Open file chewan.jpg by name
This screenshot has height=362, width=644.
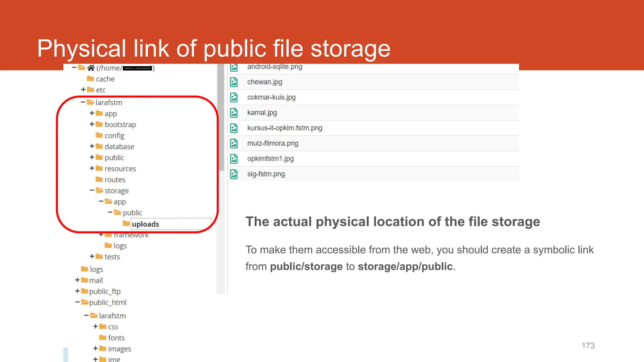[x=265, y=82]
